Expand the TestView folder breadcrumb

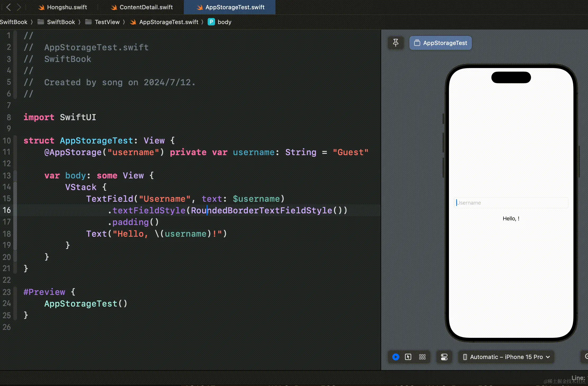(x=107, y=22)
